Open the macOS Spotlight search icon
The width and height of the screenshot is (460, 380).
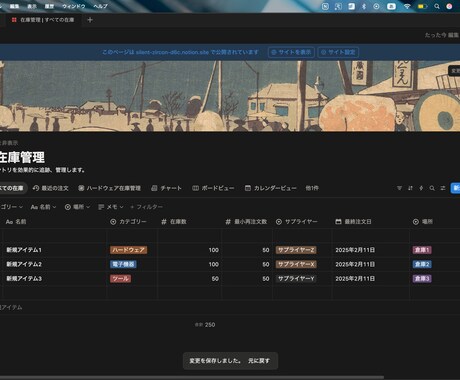point(437,6)
